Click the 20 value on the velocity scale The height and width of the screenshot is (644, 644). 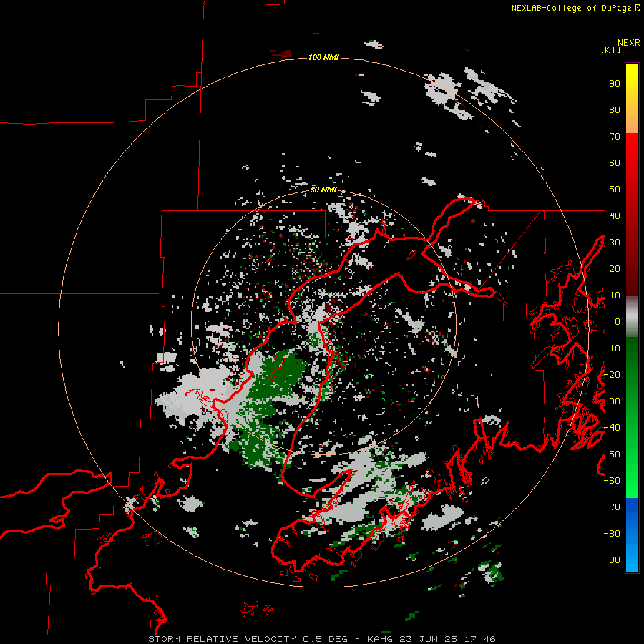coord(615,268)
